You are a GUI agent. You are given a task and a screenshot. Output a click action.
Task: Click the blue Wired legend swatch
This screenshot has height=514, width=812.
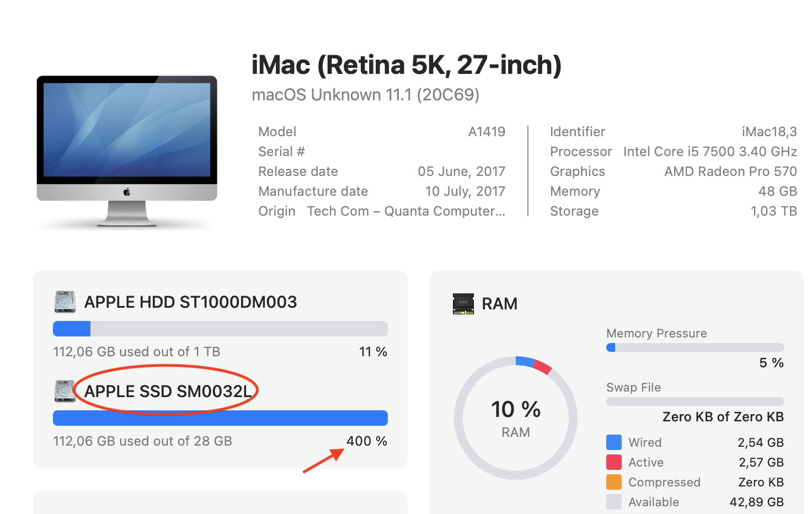point(614,442)
